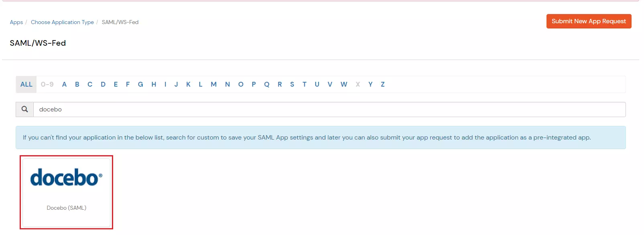644x235 pixels.
Task: Click the SAML/WS-Fed page heading
Action: click(38, 43)
